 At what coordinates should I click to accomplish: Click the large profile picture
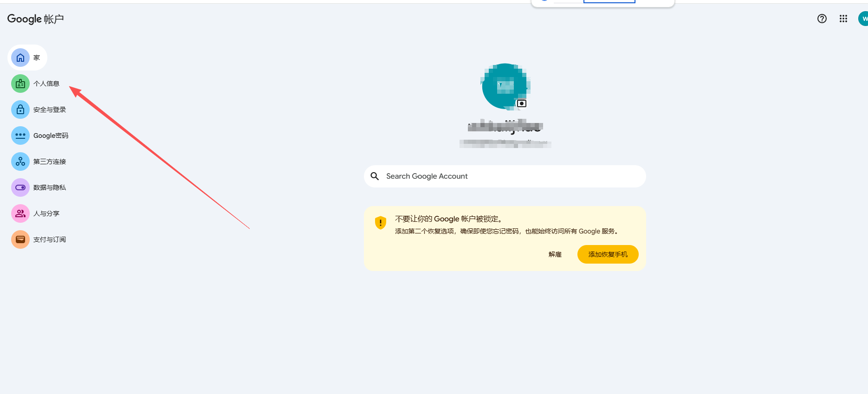click(x=505, y=86)
